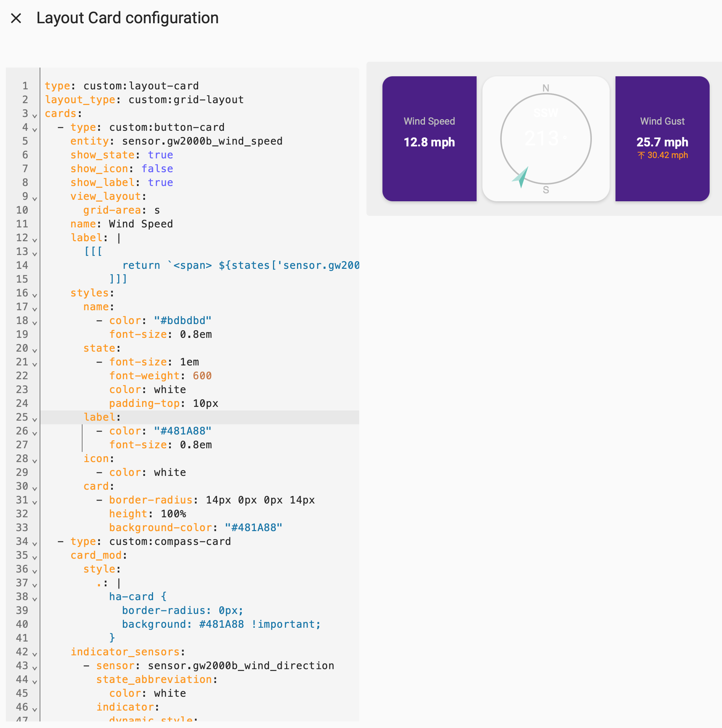
Task: Collapse indicator_sensors at line 42
Action: coord(35,654)
